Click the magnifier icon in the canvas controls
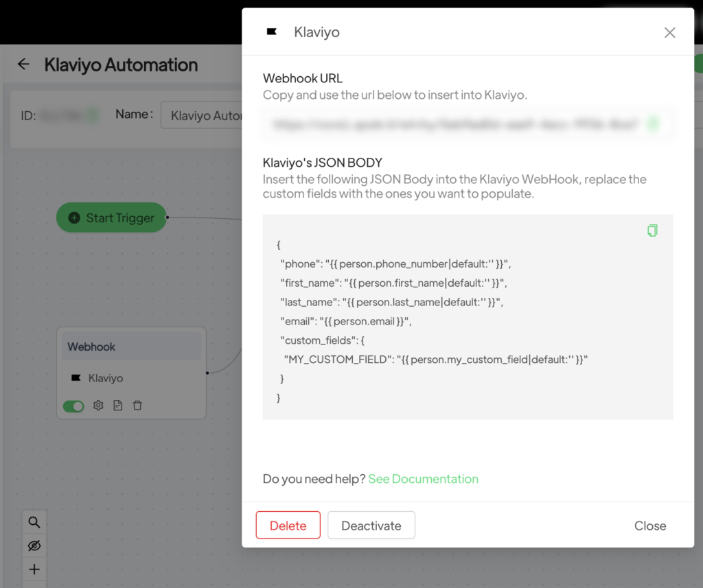 coord(34,522)
